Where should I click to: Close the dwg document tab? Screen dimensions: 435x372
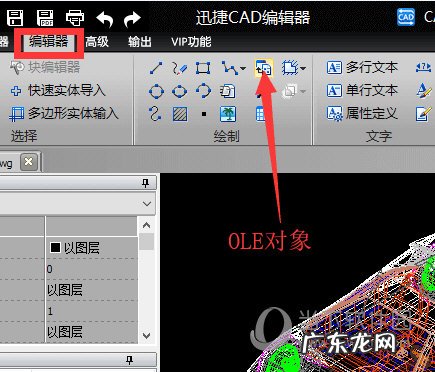pyautogui.click(x=29, y=162)
